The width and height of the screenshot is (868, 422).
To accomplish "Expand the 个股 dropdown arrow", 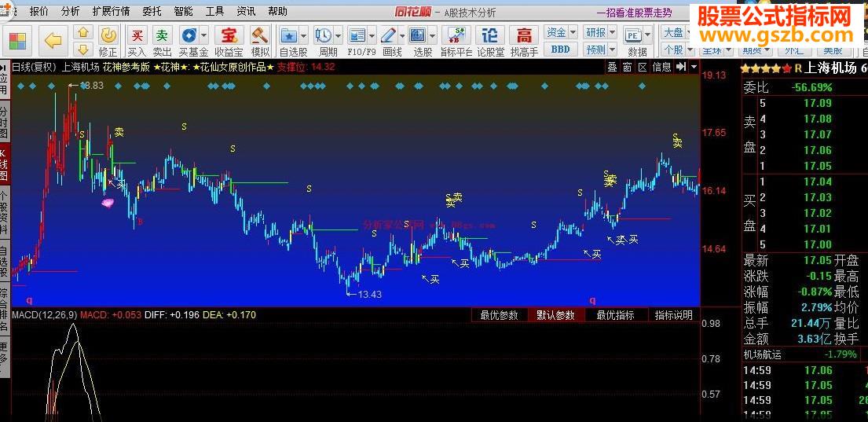I will [690, 50].
